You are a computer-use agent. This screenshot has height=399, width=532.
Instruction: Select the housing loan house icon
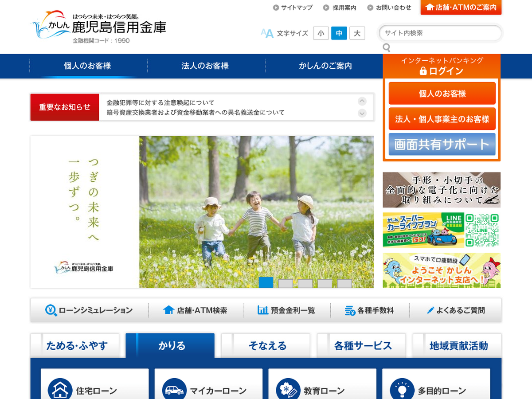pyautogui.click(x=60, y=390)
